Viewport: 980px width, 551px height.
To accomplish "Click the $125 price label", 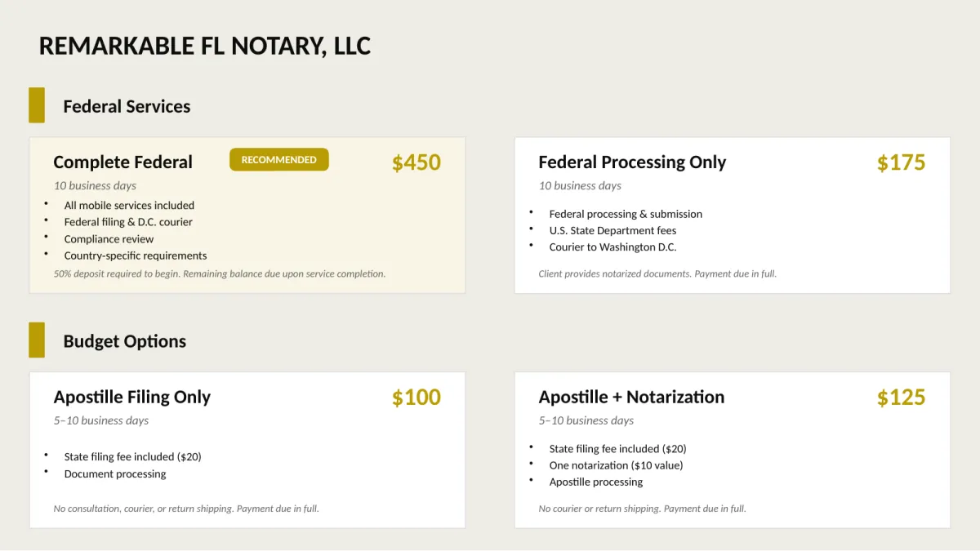I will 902,398.
